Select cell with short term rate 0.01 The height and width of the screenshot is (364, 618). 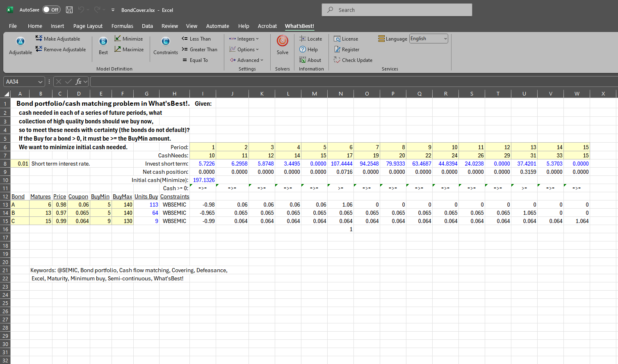coord(20,164)
